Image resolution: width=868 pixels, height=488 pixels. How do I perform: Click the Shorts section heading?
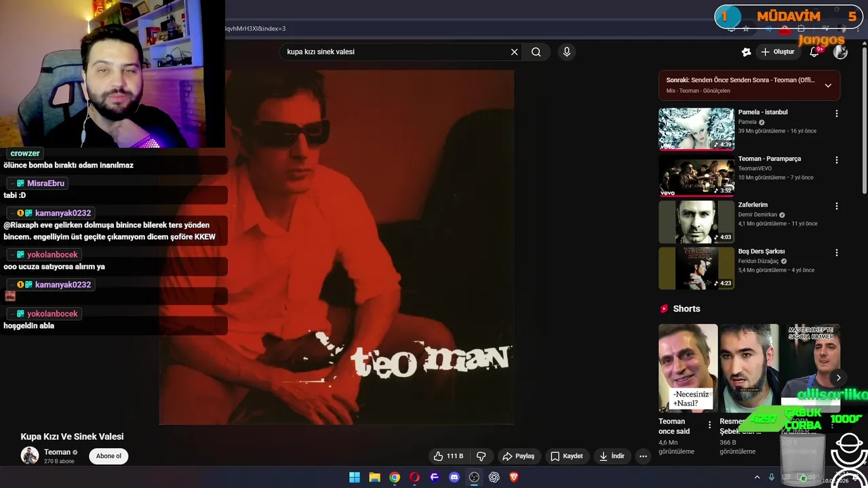(686, 309)
